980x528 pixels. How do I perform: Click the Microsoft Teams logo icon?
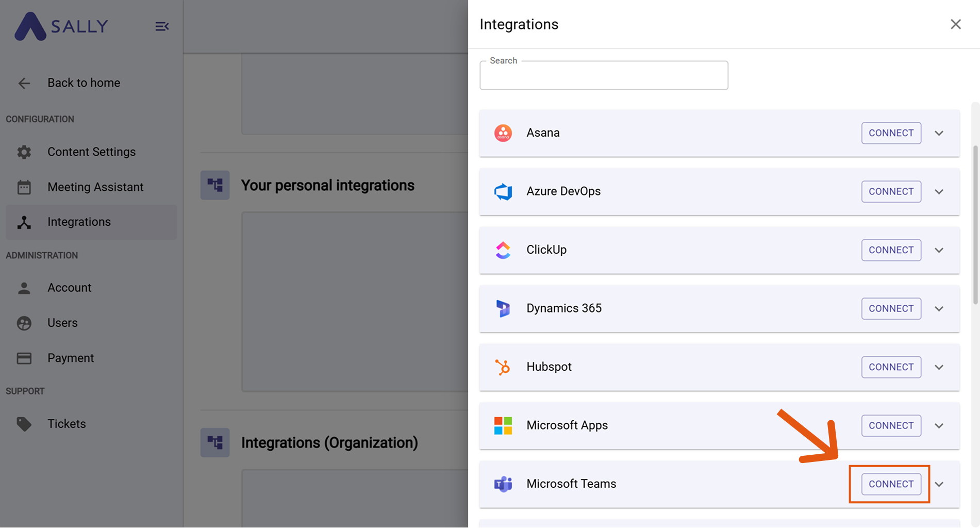(503, 484)
